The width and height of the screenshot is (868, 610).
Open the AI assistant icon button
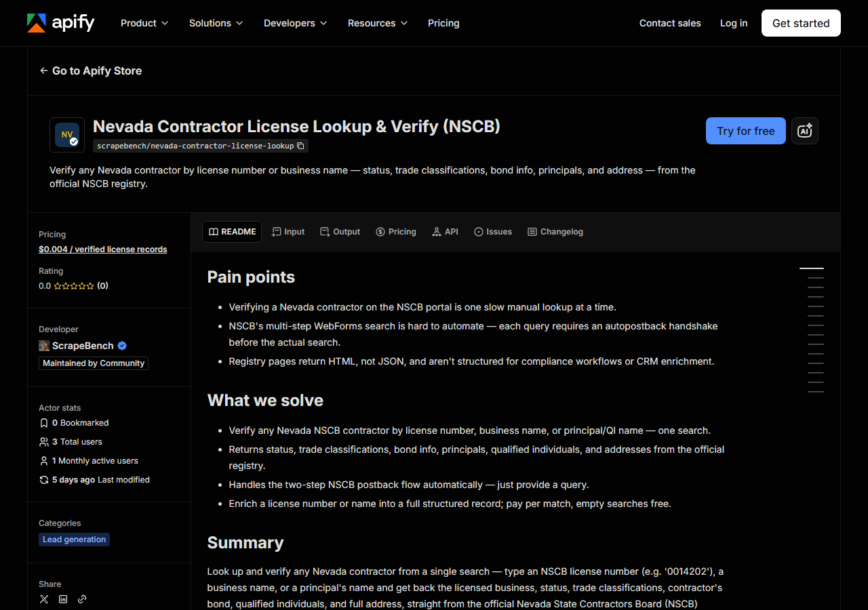tap(805, 131)
